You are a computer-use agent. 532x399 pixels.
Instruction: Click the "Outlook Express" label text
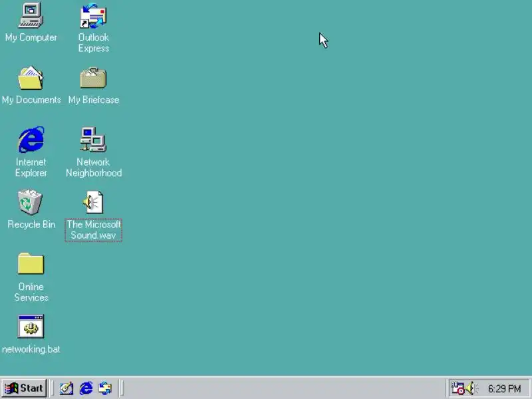[94, 43]
